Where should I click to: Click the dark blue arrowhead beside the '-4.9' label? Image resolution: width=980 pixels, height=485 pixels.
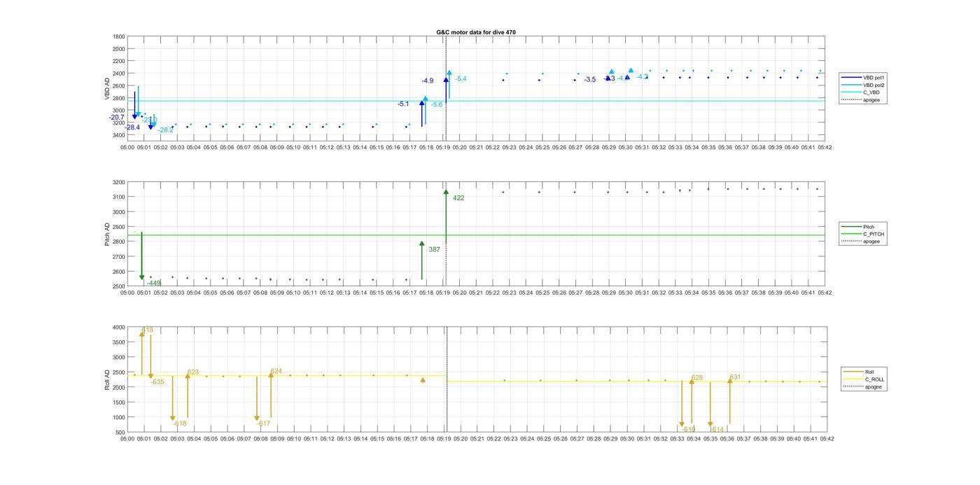point(446,80)
